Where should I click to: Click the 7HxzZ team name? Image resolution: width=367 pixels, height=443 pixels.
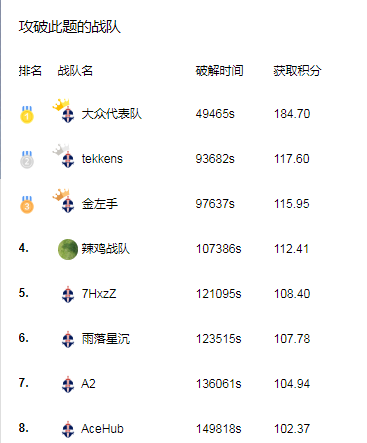pyautogui.click(x=99, y=294)
